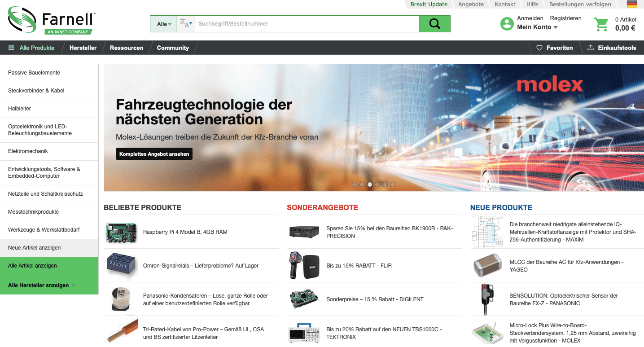The height and width of the screenshot is (347, 644).
Task: Click the Molex banner headline image
Action: click(374, 127)
